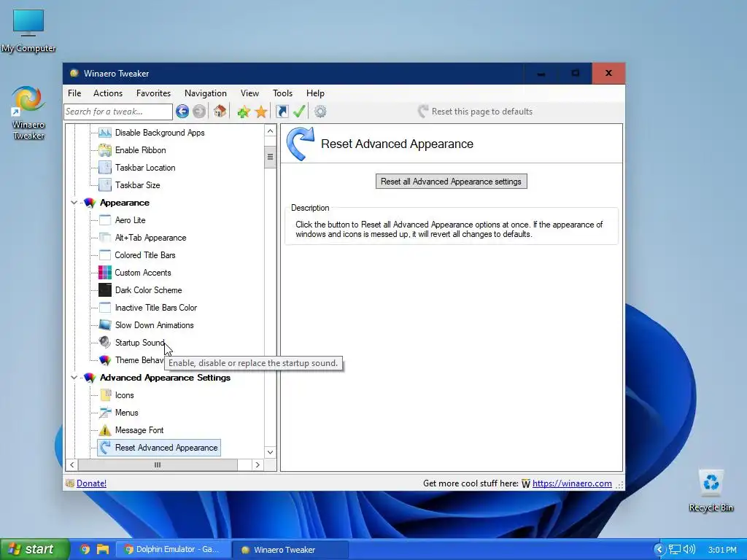Click the tree scroll down arrow

270,452
